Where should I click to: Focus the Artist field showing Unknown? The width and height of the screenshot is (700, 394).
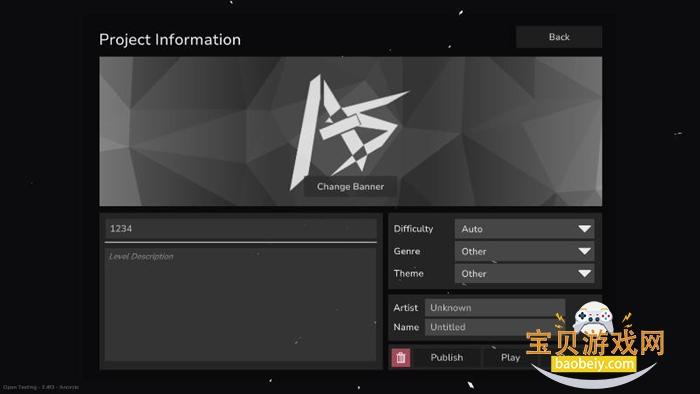pos(495,307)
